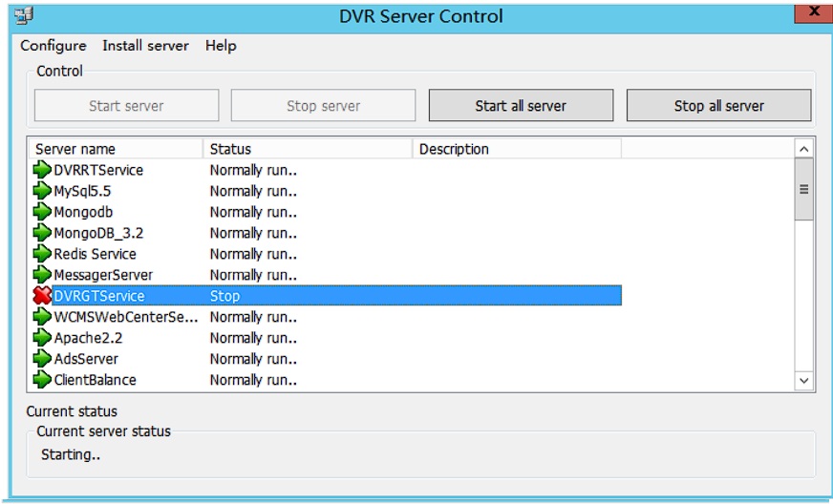This screenshot has height=504, width=833.
Task: Select the Apache2.2 server row
Action: click(x=327, y=338)
